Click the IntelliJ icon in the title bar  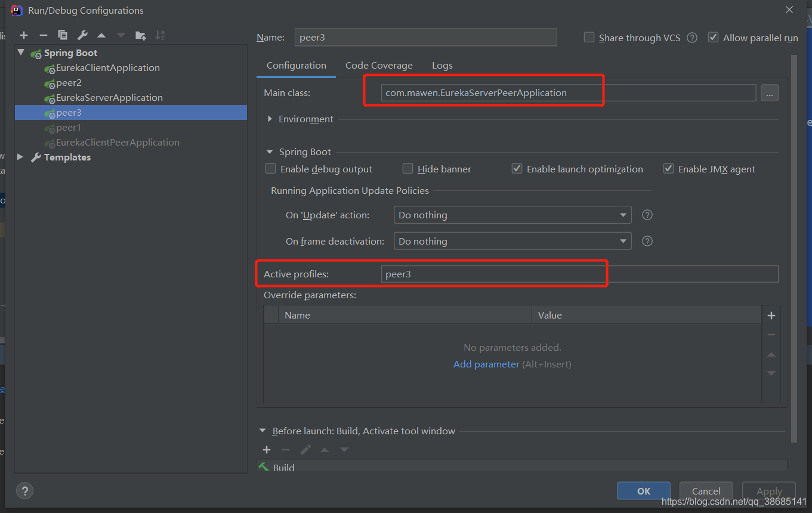[17, 10]
